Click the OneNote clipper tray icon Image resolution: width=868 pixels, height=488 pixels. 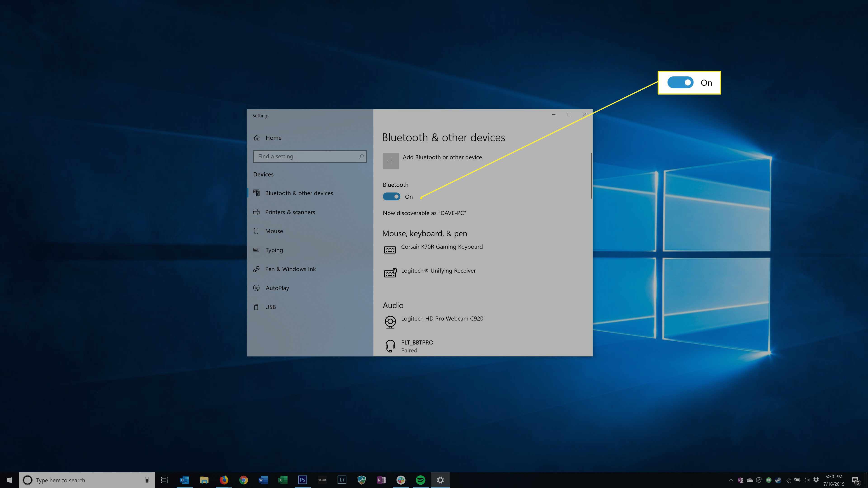click(x=740, y=480)
